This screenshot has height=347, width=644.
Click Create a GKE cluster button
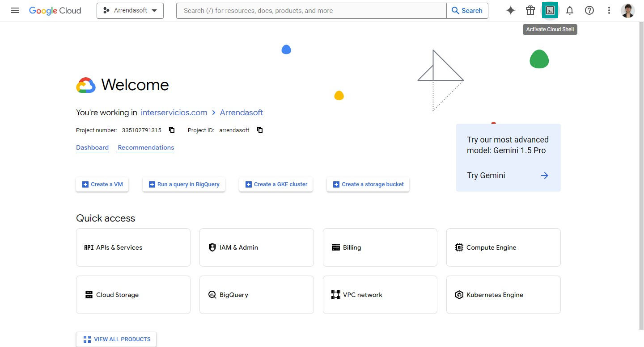click(x=276, y=184)
